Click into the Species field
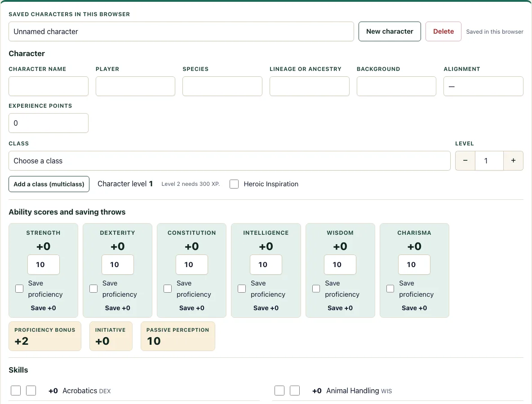The height and width of the screenshot is (404, 532). coord(222,86)
